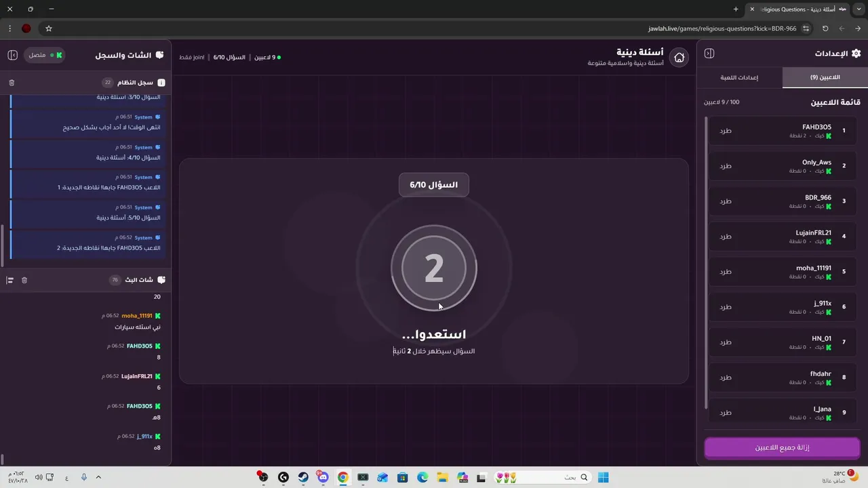Open Microsoft Edge from the taskbar
The width and height of the screenshot is (868, 488).
coord(422,478)
